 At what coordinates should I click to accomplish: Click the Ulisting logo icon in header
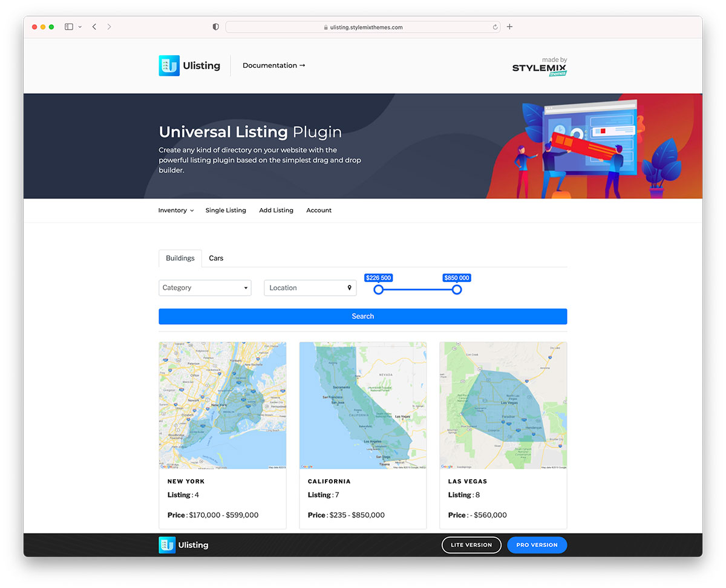[169, 65]
